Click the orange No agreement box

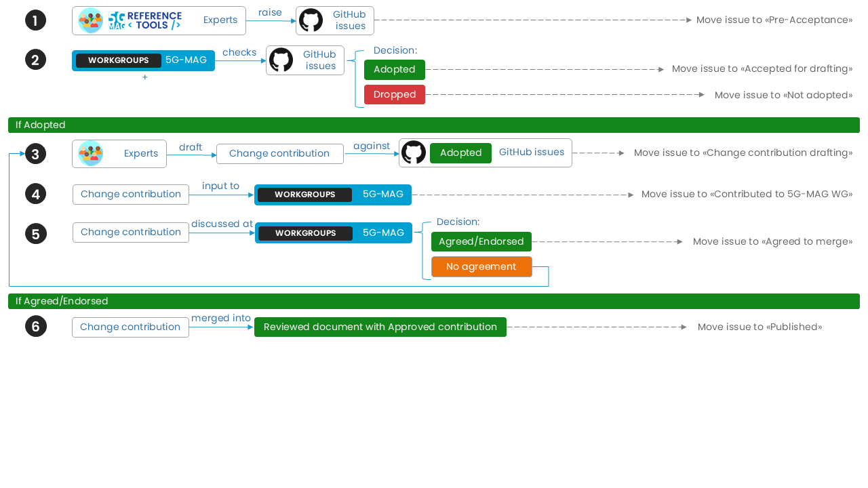481,266
